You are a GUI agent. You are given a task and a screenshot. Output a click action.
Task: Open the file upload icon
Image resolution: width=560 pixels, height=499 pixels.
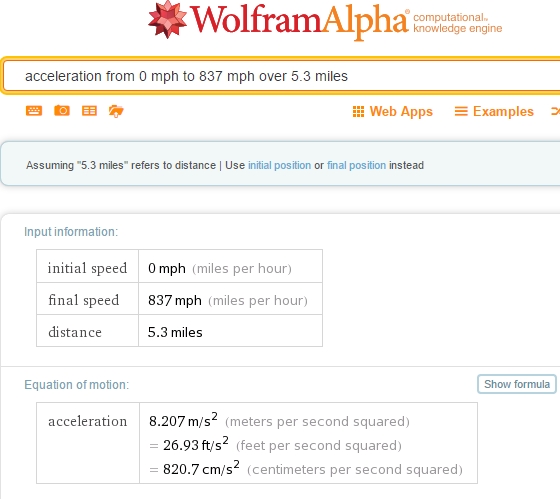click(116, 111)
